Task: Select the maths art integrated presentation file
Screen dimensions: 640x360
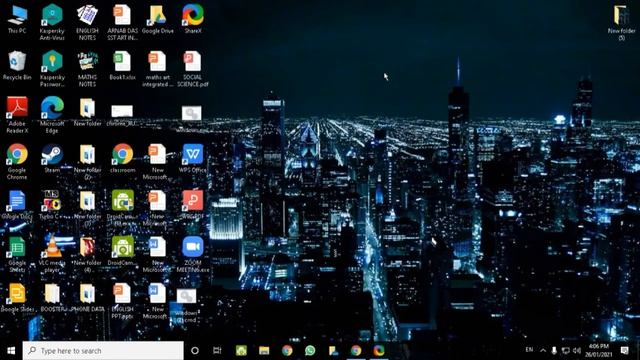Action: tap(158, 68)
